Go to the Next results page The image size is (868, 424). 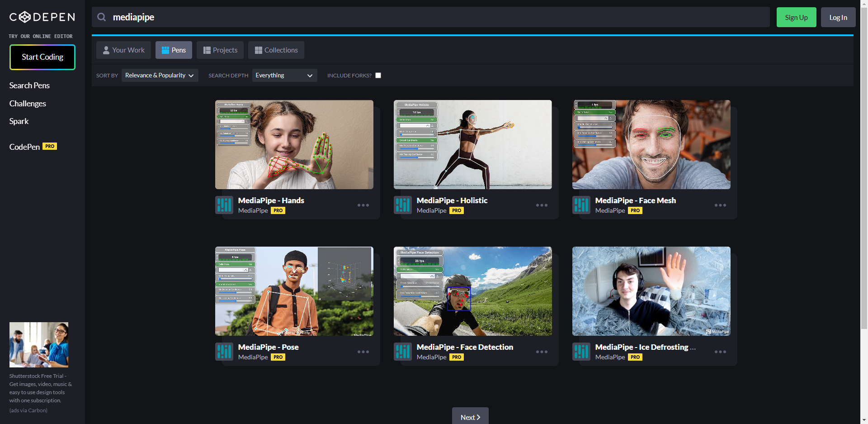[x=470, y=416]
